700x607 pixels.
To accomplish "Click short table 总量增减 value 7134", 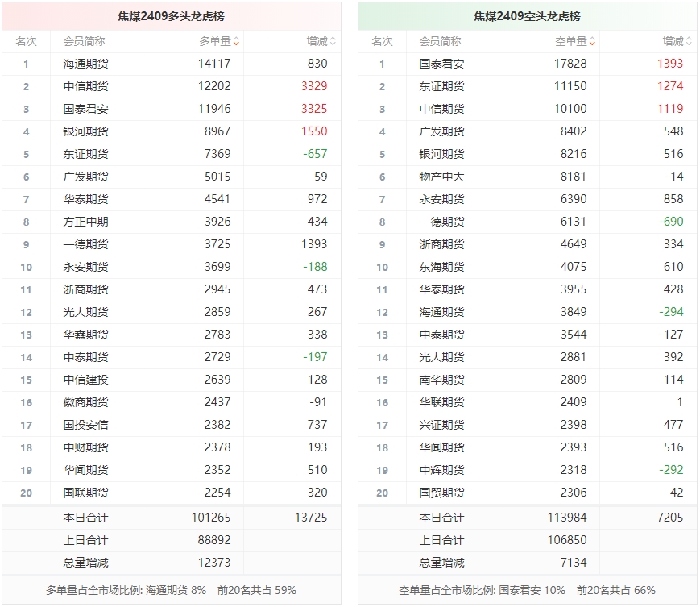I will click(574, 563).
